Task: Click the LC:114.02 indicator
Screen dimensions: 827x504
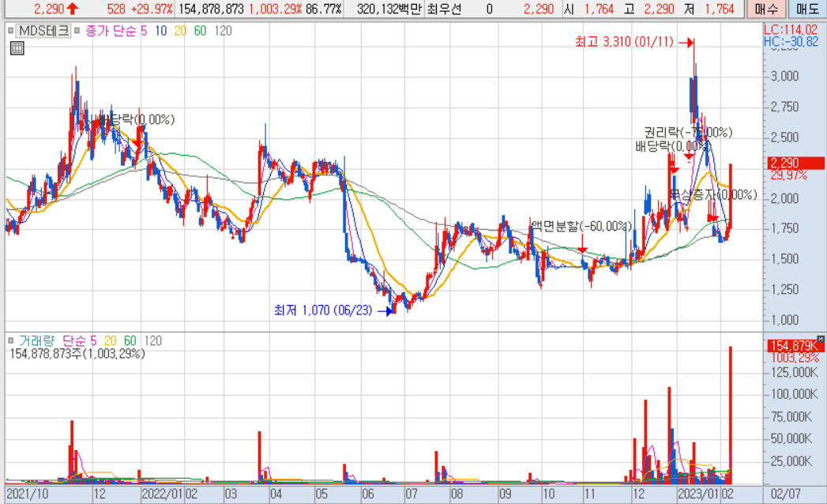Action: tap(791, 30)
